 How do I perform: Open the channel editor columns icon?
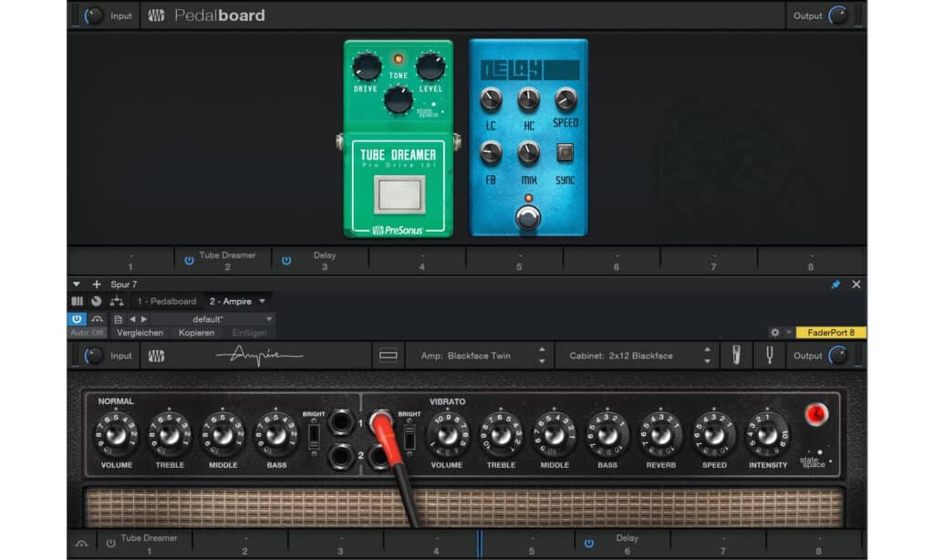coord(77,302)
